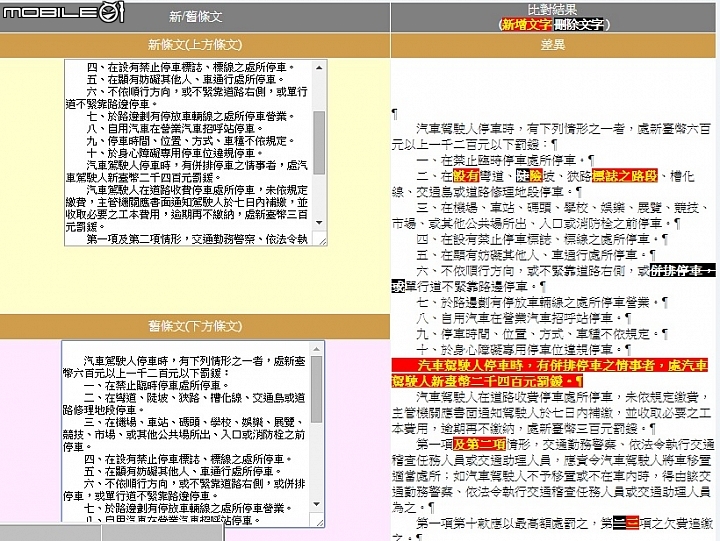The image size is (720, 541).
Task: Click the 新/舊條文 column header
Action: [196, 17]
